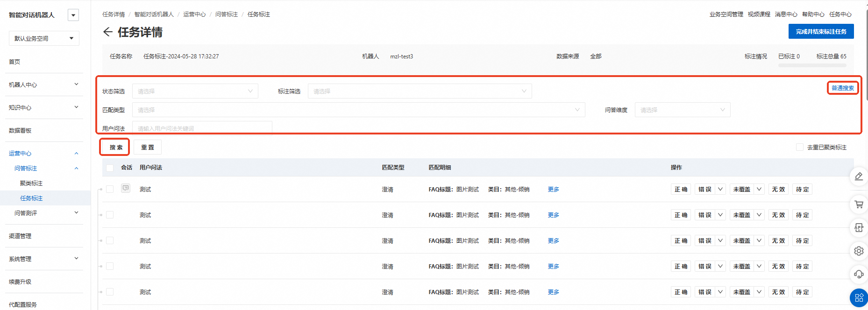868x310 pixels.
Task: Click the page vertical scrollbar
Action: click(866, 56)
